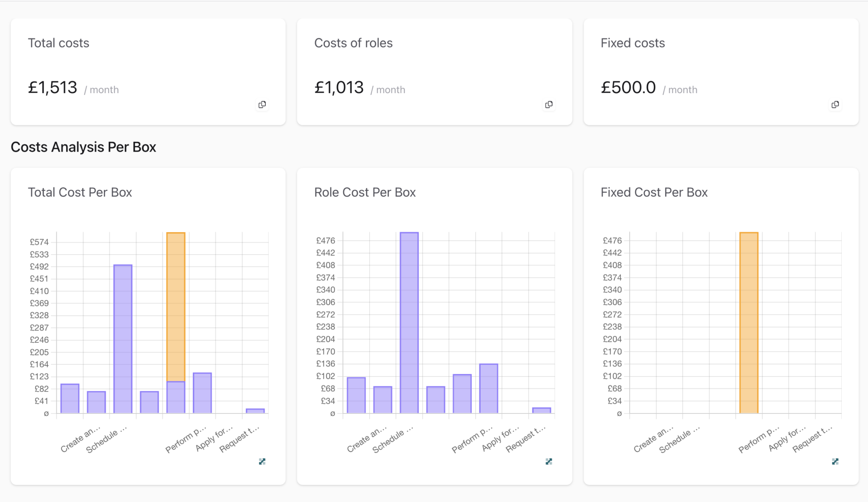Expand the Role Cost Per Box chart
This screenshot has height=502, width=868.
click(x=548, y=461)
